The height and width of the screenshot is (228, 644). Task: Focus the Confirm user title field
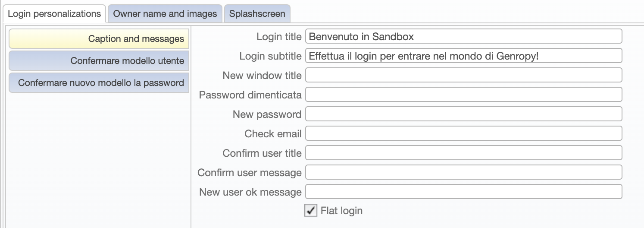click(x=464, y=153)
